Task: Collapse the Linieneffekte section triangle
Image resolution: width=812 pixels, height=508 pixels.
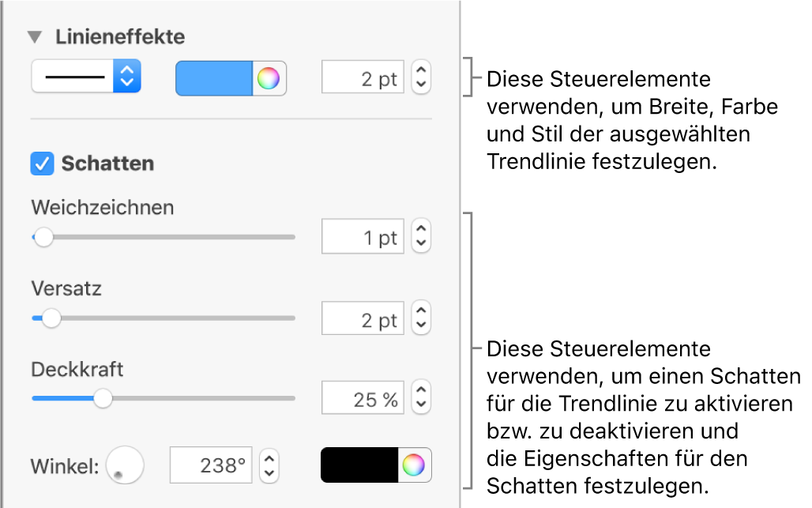Action: 35,37
